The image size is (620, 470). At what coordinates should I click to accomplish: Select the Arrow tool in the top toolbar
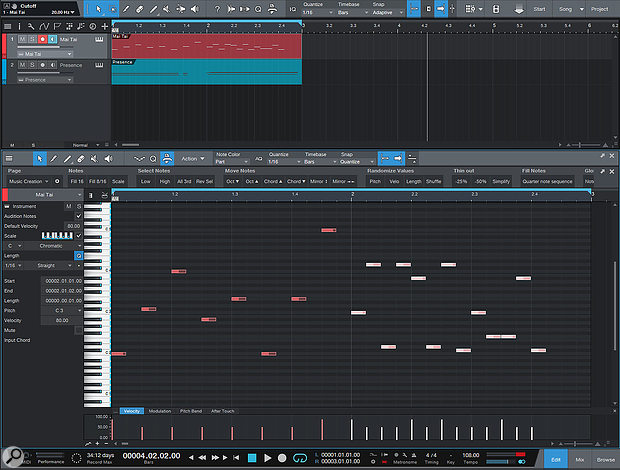[99, 9]
